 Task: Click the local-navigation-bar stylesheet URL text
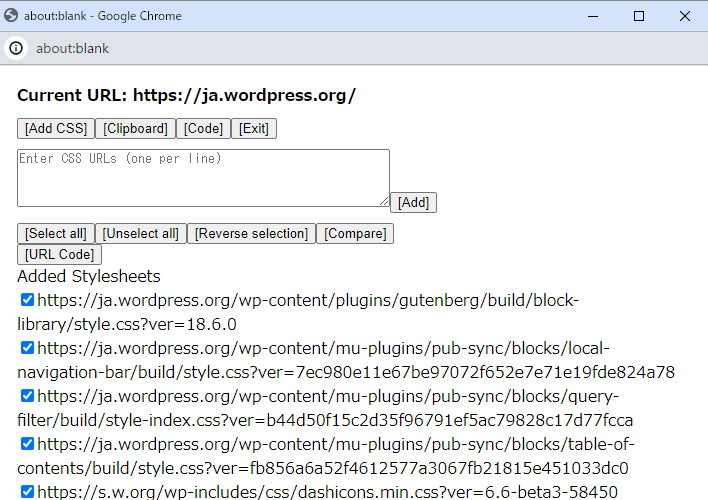tap(346, 360)
